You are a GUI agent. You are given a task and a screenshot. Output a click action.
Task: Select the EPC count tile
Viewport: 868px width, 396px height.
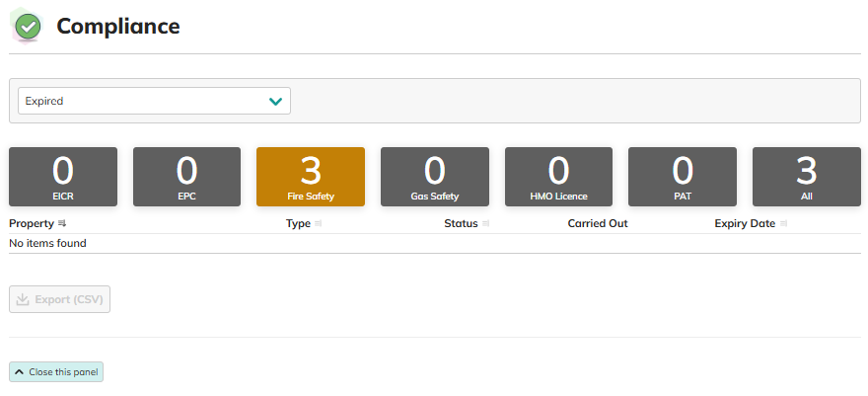(x=186, y=177)
